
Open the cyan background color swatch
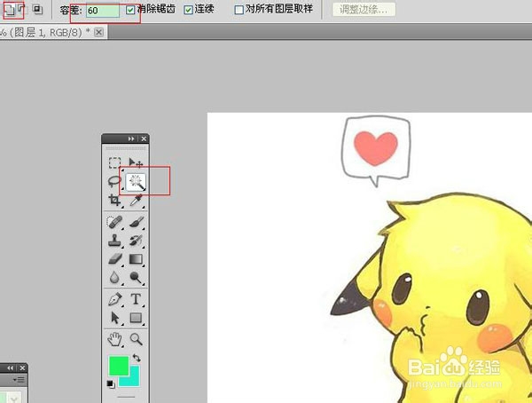tap(135, 381)
